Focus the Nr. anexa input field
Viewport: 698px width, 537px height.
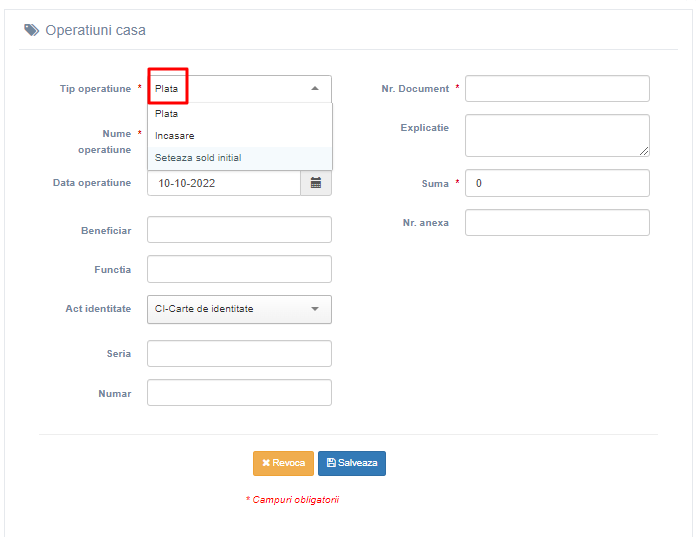(557, 223)
